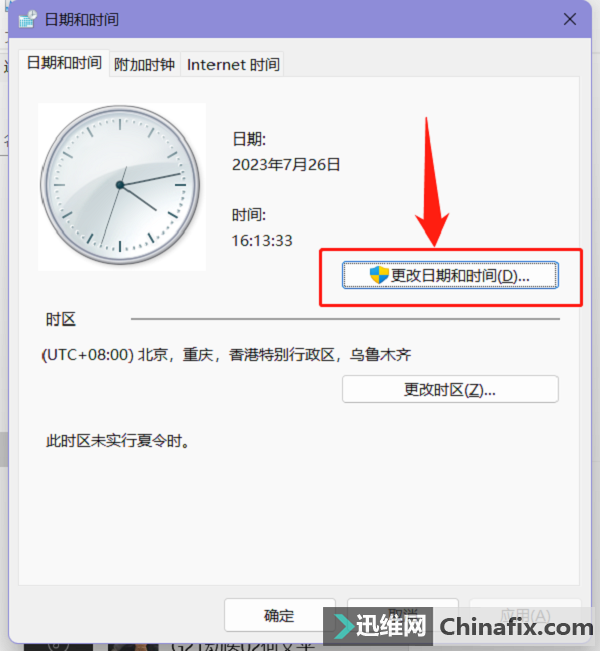Switch to the 附加时钟 tab

point(144,64)
